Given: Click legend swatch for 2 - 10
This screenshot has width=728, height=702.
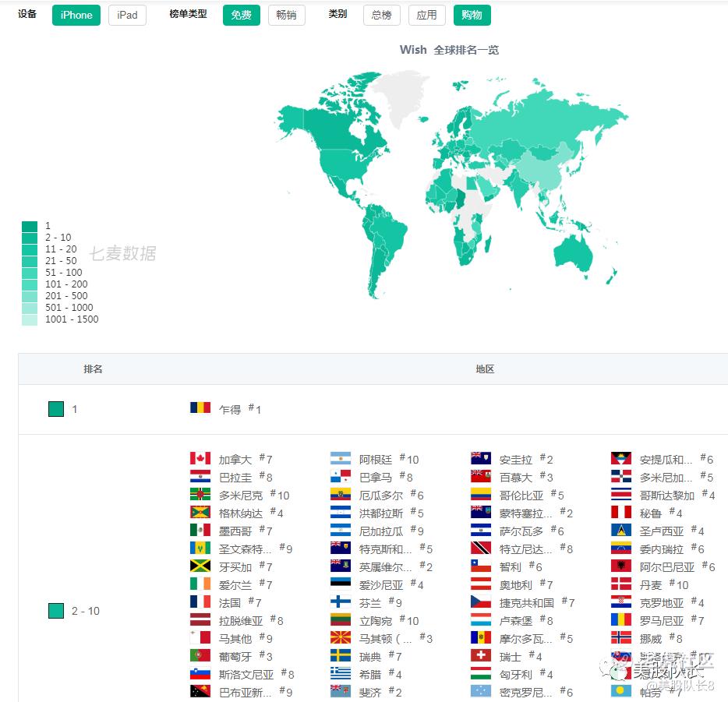Looking at the screenshot, I should tap(30, 238).
